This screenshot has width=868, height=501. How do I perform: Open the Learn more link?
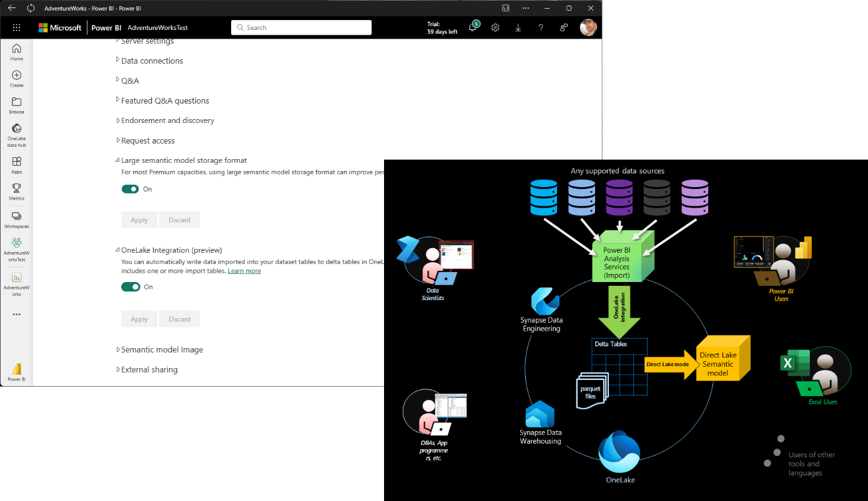244,271
